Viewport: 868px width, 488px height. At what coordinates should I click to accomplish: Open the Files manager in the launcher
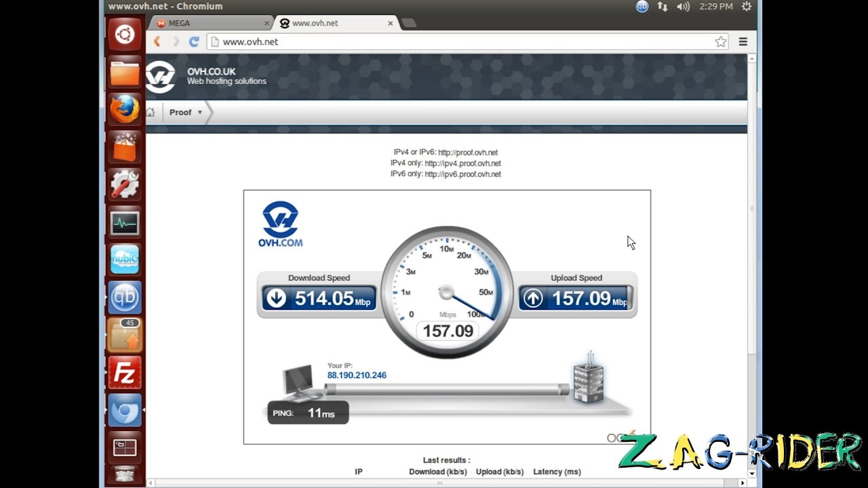125,73
